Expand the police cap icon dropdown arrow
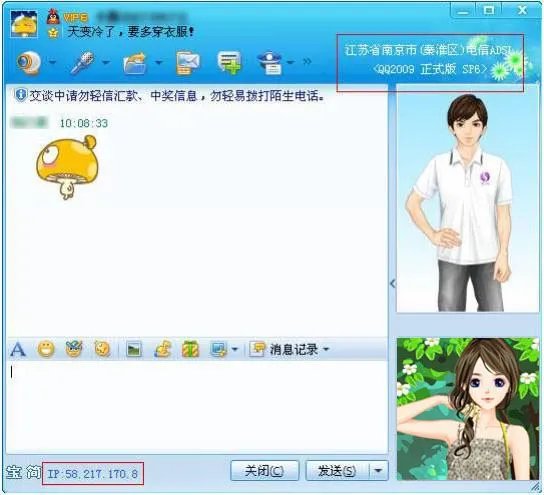The image size is (544, 495). pyautogui.click(x=290, y=62)
